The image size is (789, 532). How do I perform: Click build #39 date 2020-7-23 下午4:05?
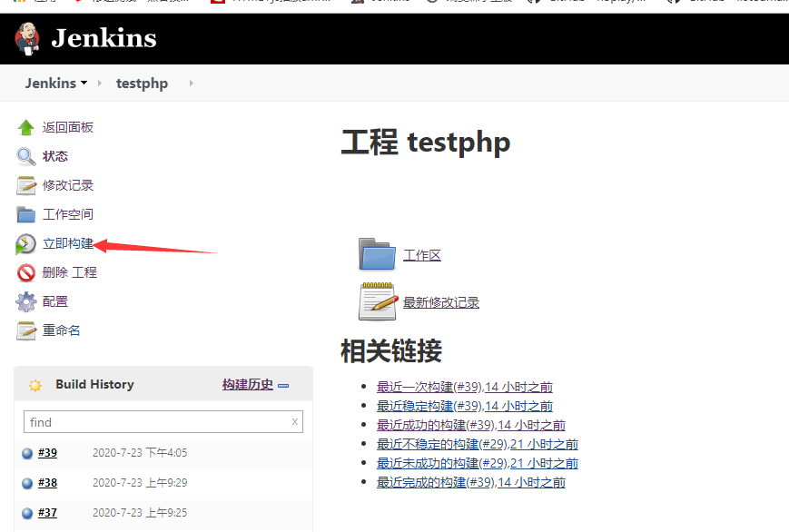point(140,452)
